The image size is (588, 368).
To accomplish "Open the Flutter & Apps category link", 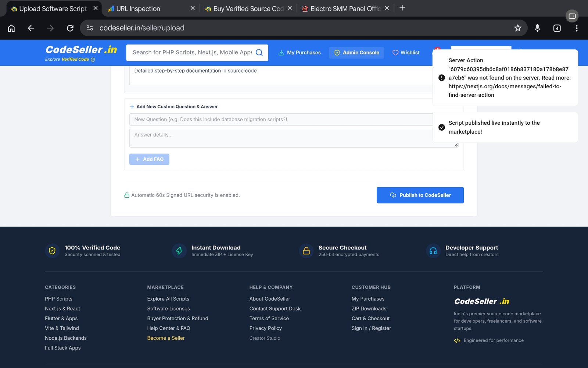I will point(61,318).
